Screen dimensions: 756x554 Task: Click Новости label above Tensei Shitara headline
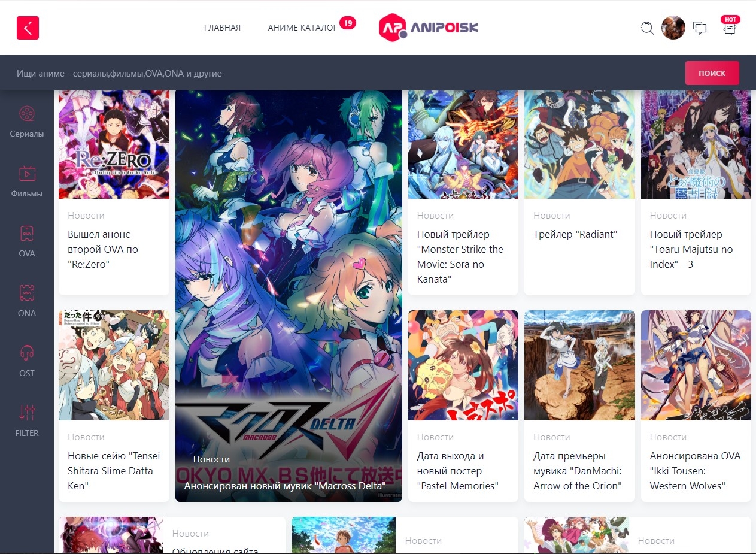coord(86,437)
